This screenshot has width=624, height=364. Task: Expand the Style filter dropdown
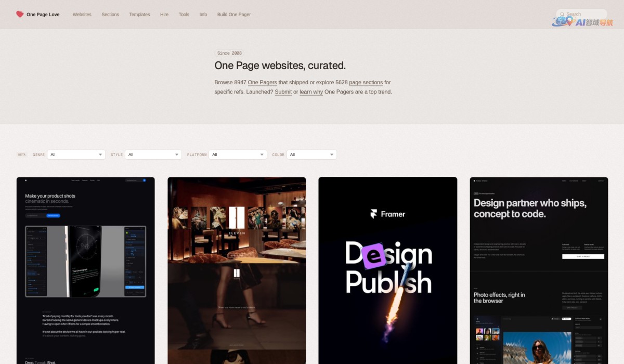(154, 154)
